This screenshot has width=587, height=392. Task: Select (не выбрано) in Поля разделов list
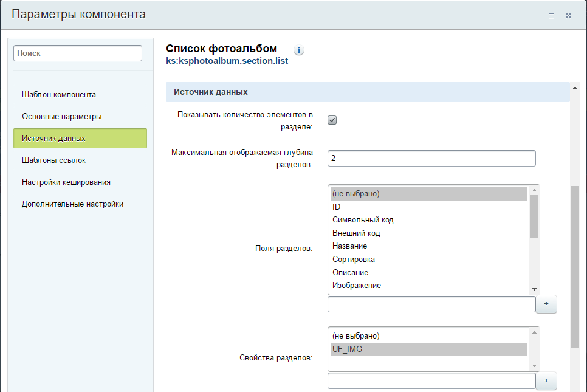[x=428, y=193]
